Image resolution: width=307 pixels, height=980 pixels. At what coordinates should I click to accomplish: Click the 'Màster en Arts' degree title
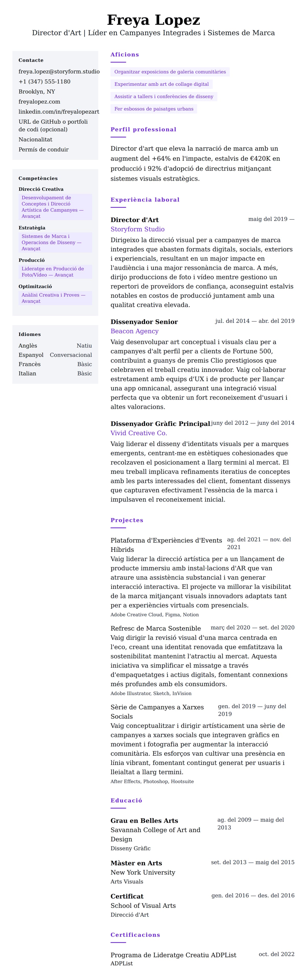[136, 863]
